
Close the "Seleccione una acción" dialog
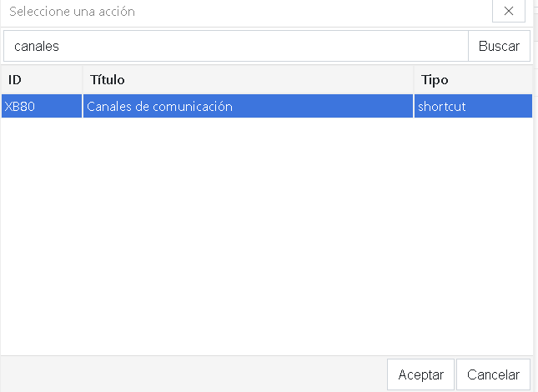point(509,12)
